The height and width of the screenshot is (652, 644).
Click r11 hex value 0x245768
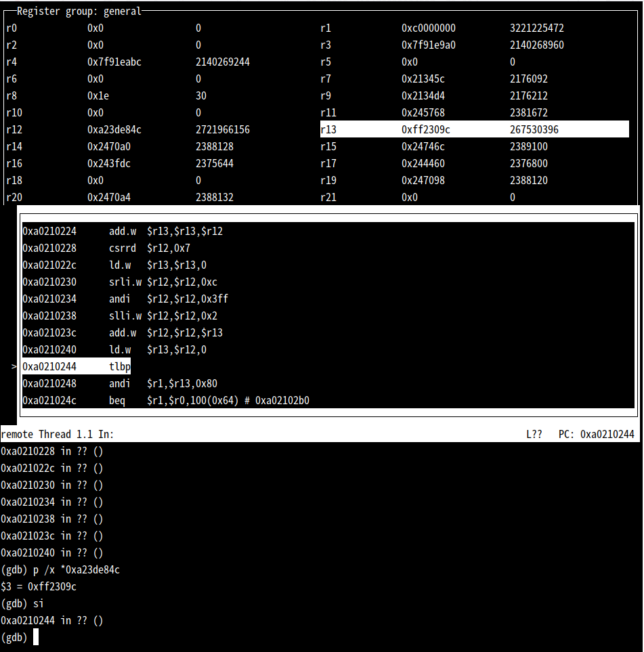[x=423, y=112]
